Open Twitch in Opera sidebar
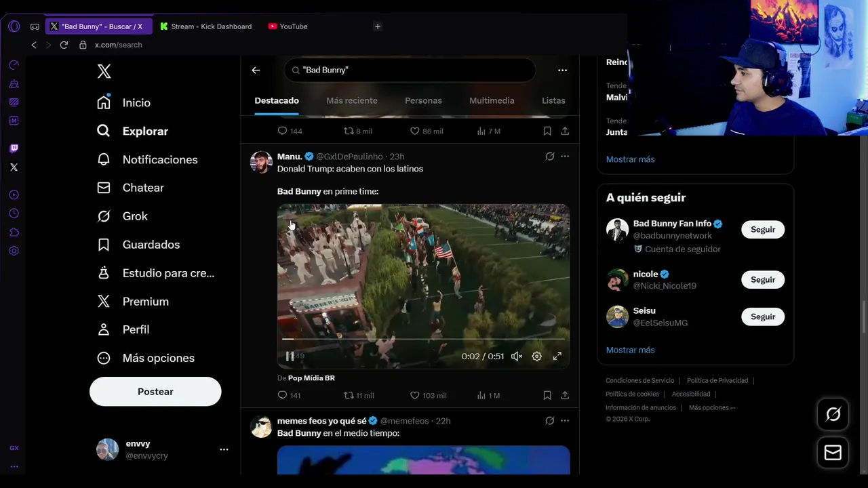This screenshot has height=488, width=868. [x=14, y=148]
